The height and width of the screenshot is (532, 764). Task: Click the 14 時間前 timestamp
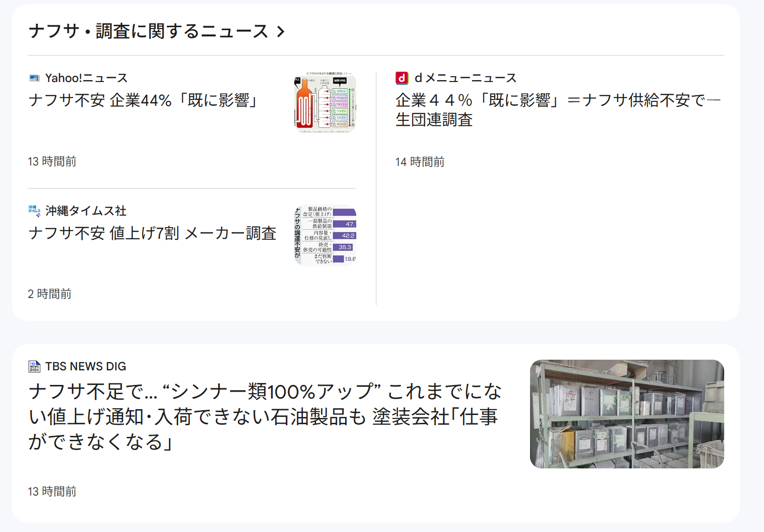[420, 162]
